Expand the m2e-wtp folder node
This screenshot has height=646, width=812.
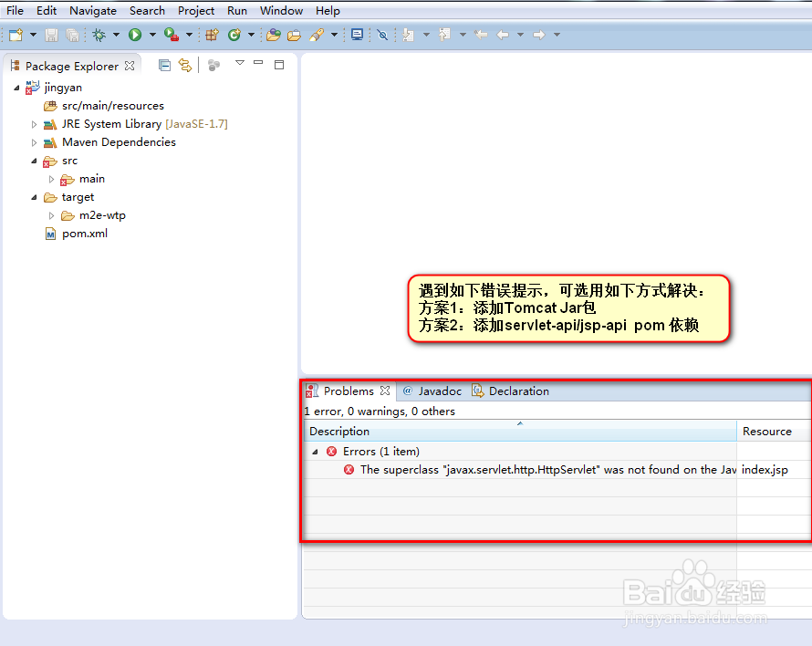(x=51, y=215)
